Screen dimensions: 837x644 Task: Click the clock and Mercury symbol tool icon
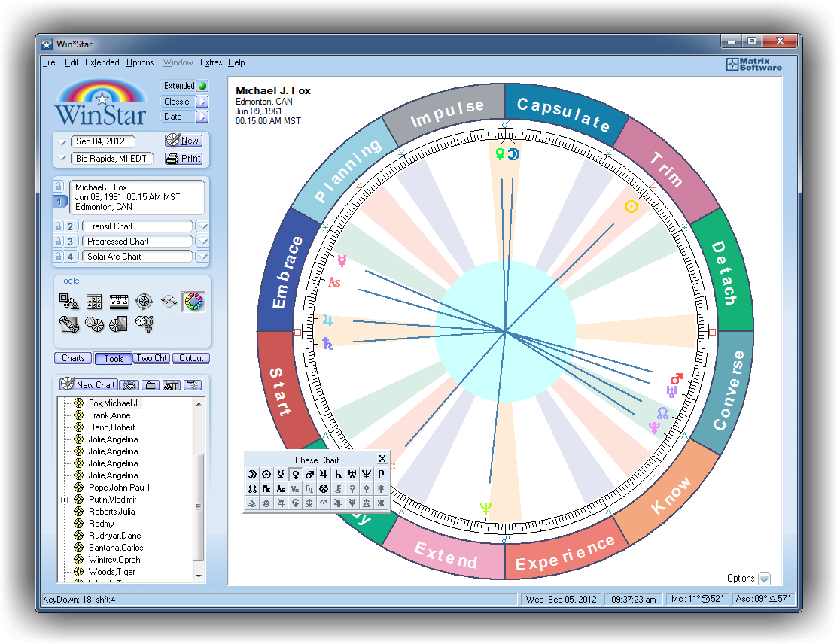(x=144, y=324)
